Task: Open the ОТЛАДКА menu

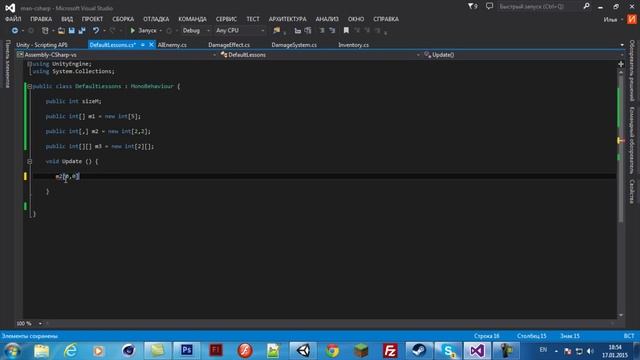Action: pos(156,19)
